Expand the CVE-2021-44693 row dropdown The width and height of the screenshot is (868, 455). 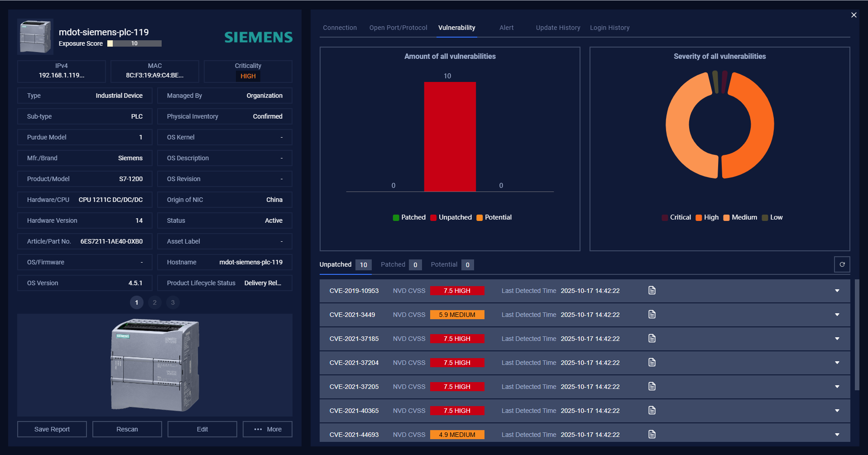tap(837, 435)
